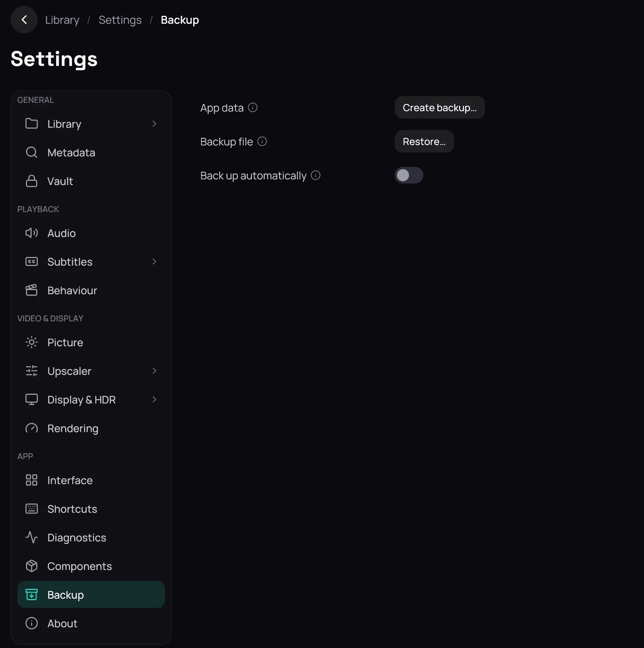644x648 pixels.
Task: Open the Vault settings section
Action: [x=91, y=181]
